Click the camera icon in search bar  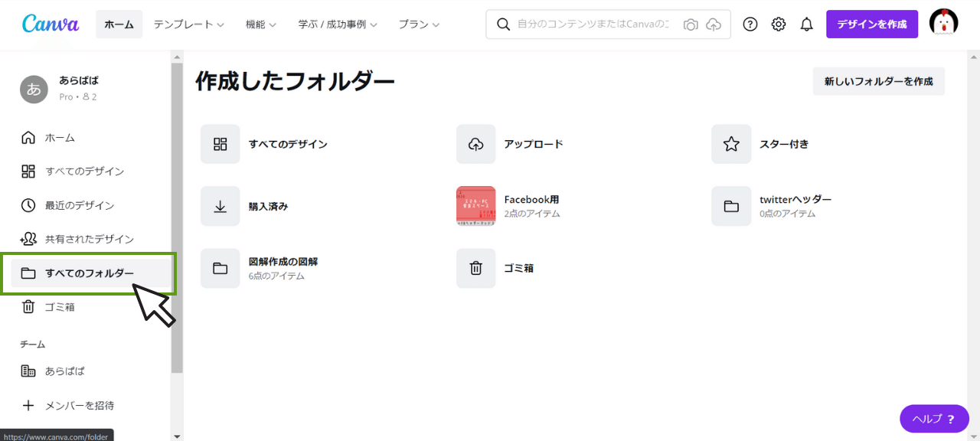click(x=691, y=24)
